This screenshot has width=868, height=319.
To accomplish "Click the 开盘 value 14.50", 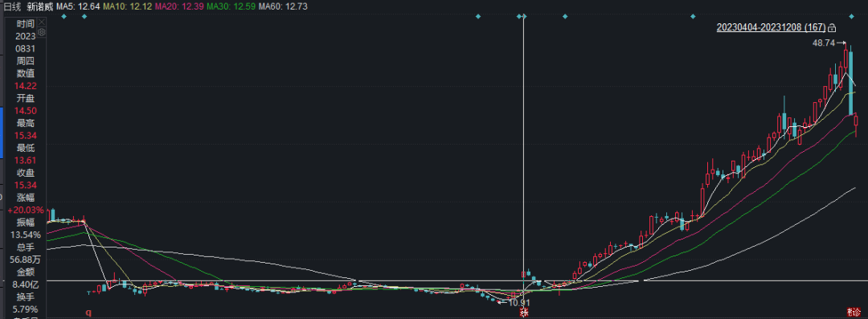I will coord(26,110).
